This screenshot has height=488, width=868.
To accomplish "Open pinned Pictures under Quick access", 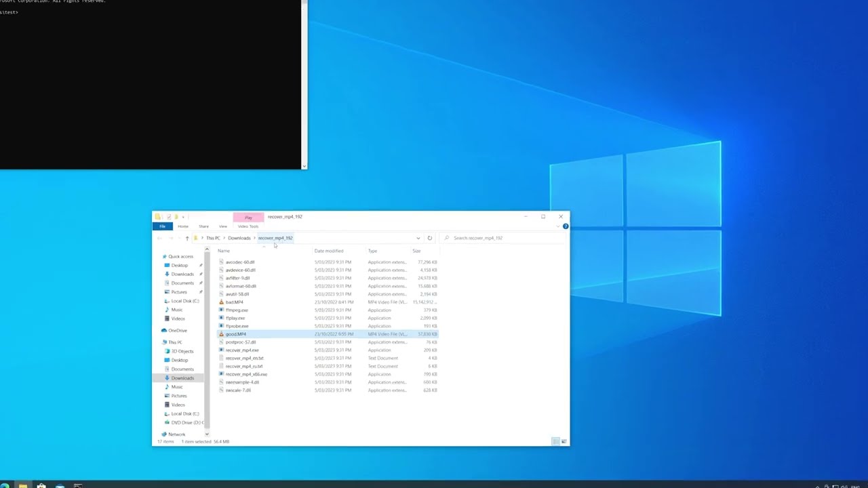I will point(179,292).
